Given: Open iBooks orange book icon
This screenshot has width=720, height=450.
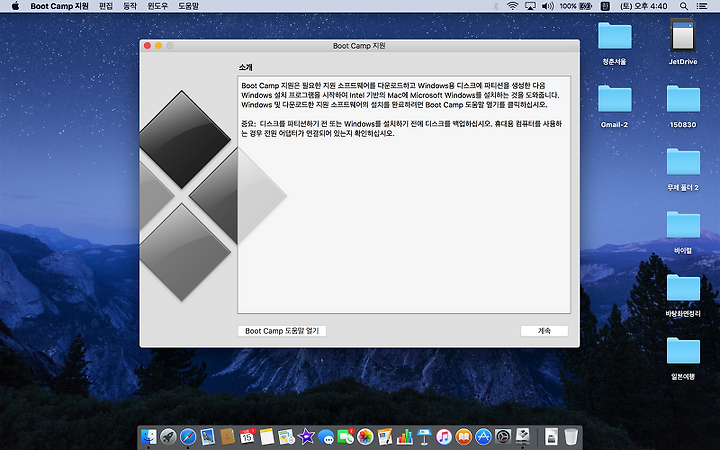Looking at the screenshot, I should (x=464, y=436).
